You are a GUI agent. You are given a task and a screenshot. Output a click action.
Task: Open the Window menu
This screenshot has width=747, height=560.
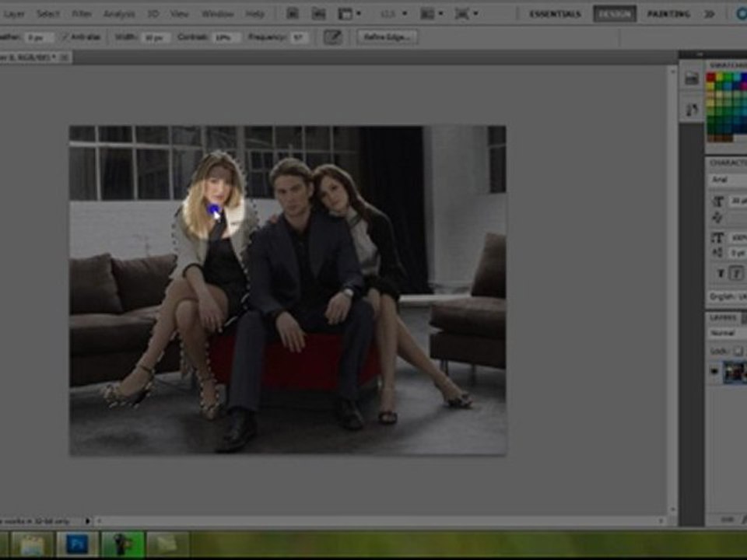217,14
